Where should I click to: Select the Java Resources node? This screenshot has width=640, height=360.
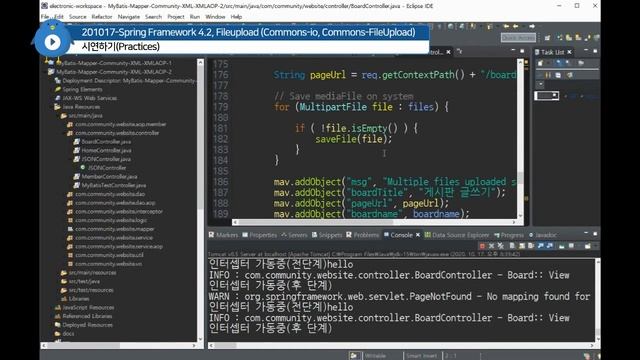81,107
